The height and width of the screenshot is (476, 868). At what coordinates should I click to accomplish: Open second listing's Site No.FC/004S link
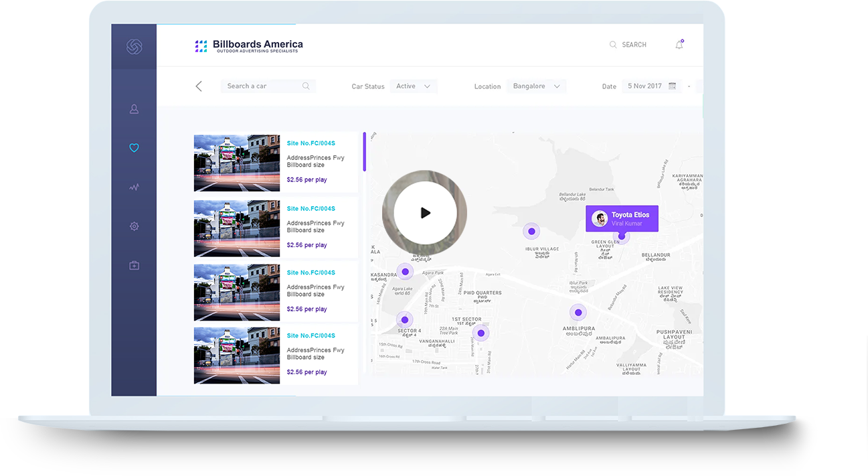point(311,208)
